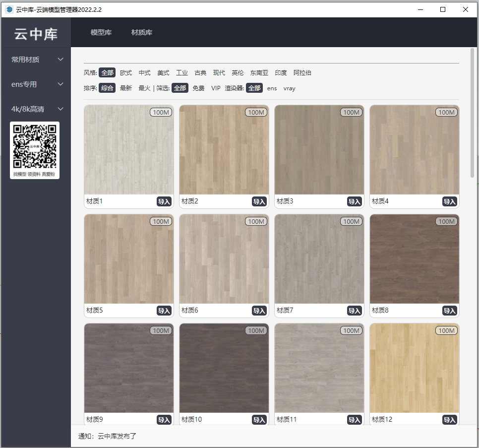Import 材质12 using its 导入 button

tap(450, 420)
